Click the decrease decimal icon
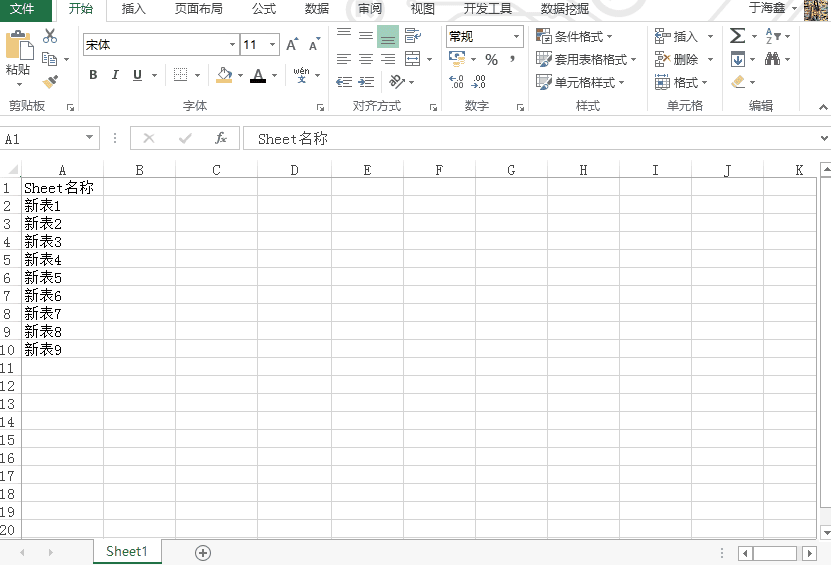831x565 pixels. click(x=478, y=82)
